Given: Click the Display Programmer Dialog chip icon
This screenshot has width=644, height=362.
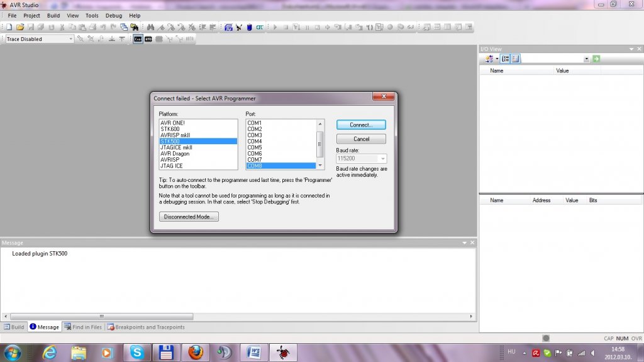Looking at the screenshot, I should point(228,27).
